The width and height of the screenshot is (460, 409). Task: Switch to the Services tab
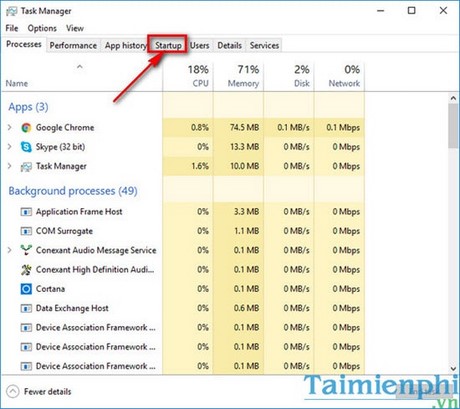(264, 45)
